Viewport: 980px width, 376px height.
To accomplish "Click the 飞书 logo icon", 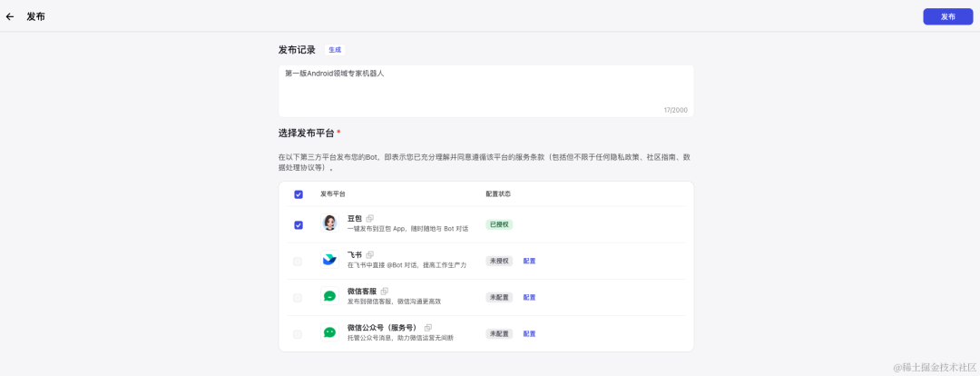I will [x=330, y=260].
